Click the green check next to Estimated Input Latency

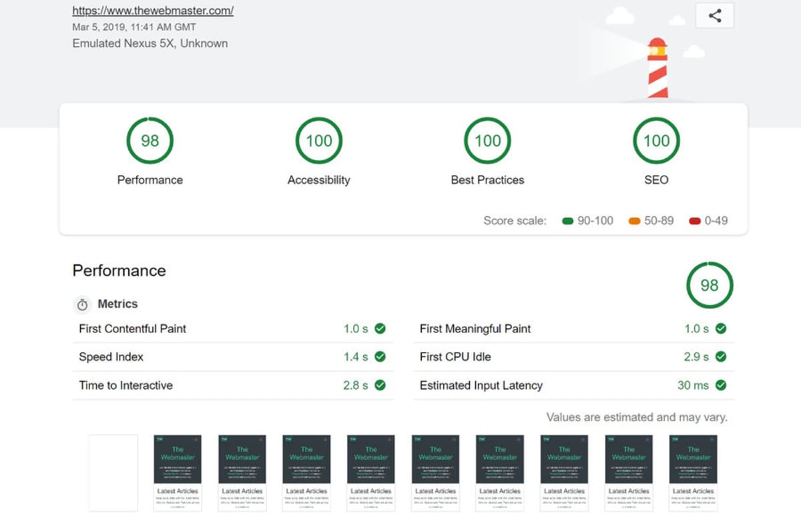[721, 385]
